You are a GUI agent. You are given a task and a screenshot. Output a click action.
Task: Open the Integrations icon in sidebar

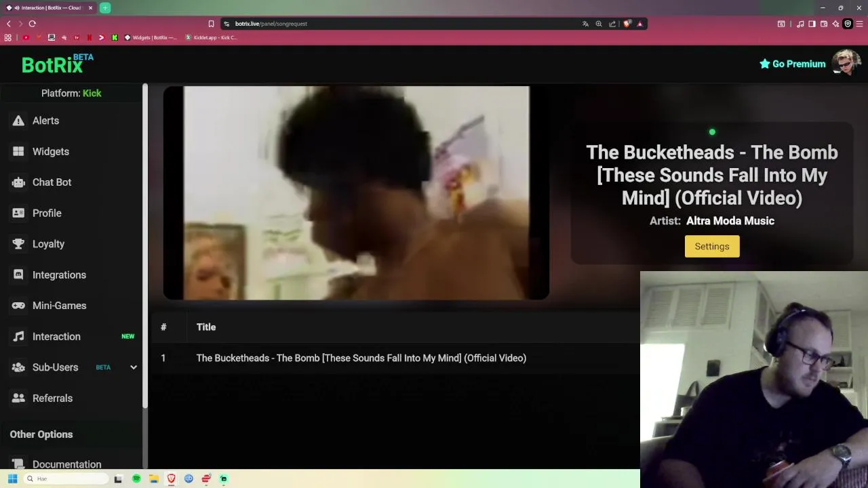[x=18, y=274]
